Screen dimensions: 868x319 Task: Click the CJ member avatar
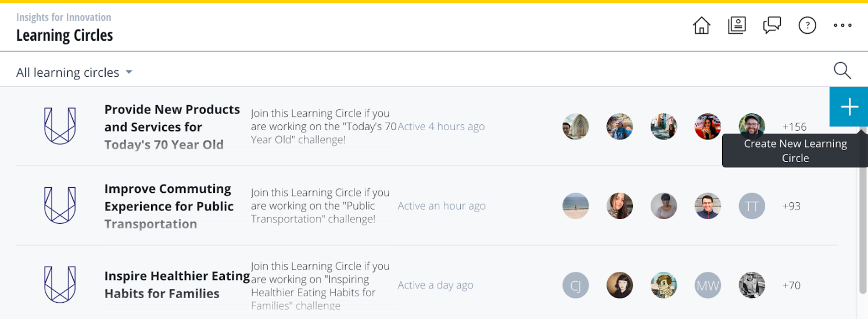[x=576, y=285]
